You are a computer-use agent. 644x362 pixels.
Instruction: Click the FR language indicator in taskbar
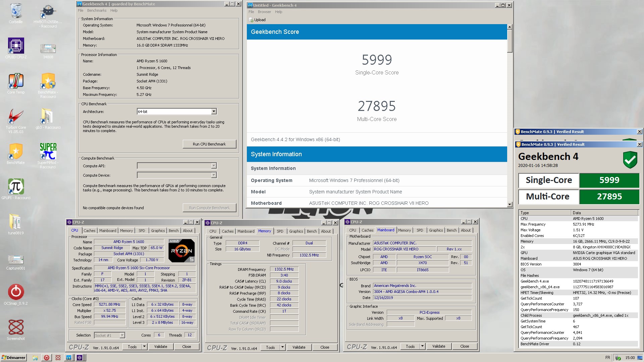click(x=607, y=358)
